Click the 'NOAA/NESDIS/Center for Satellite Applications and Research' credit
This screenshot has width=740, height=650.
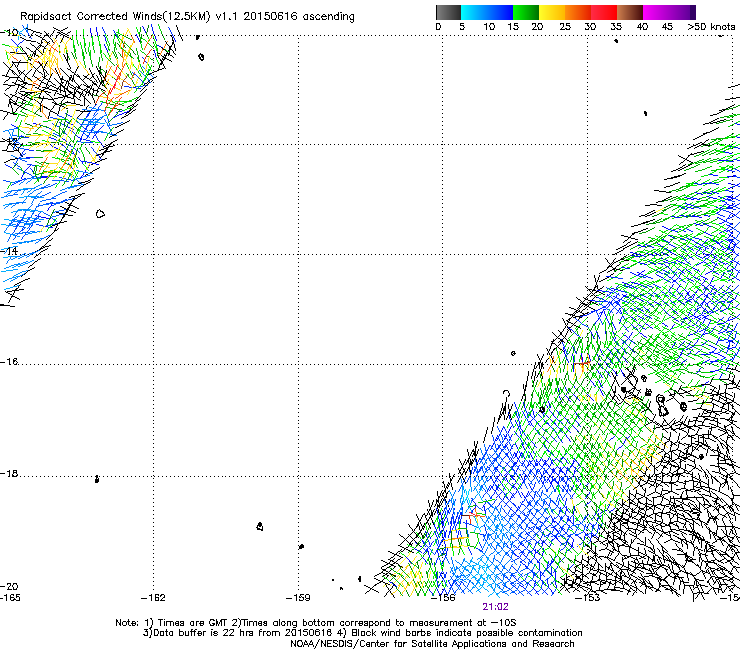coord(432,644)
